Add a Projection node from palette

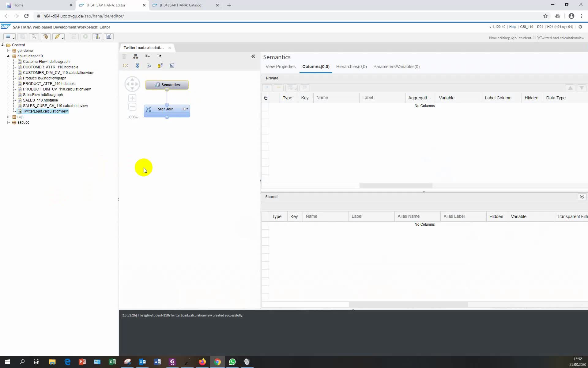[149, 66]
